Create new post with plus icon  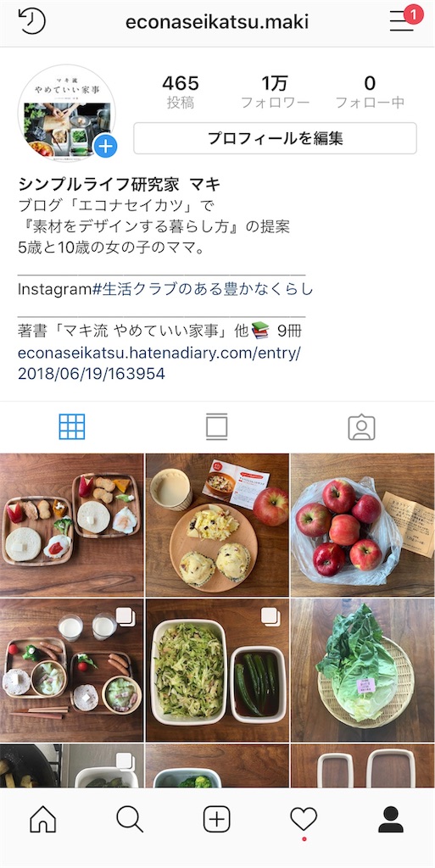click(217, 820)
